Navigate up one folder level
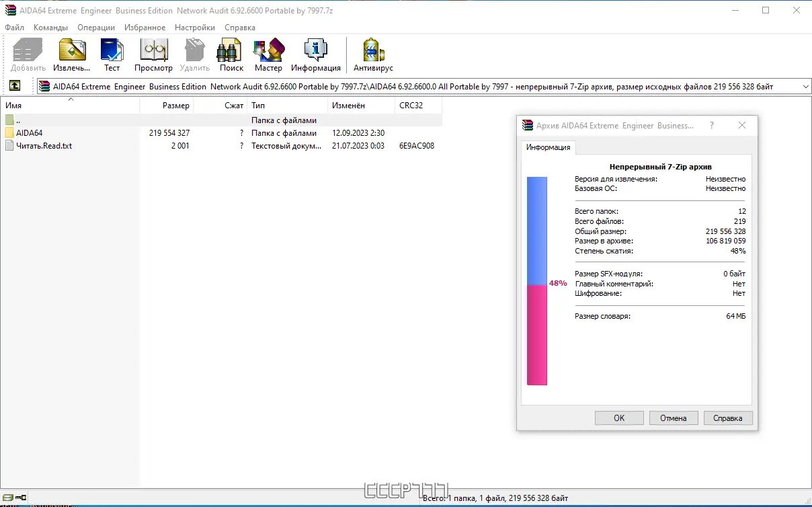 (x=14, y=86)
